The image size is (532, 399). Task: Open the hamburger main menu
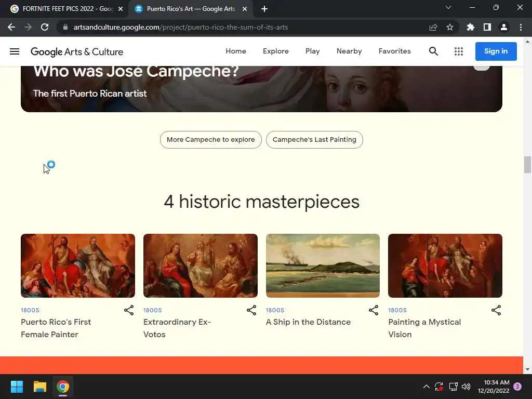[15, 51]
